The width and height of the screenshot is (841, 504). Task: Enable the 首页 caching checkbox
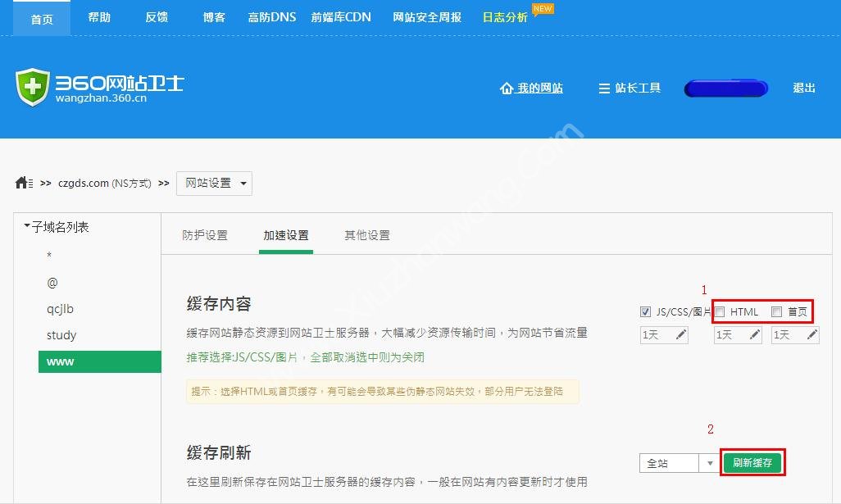pyautogui.click(x=775, y=311)
